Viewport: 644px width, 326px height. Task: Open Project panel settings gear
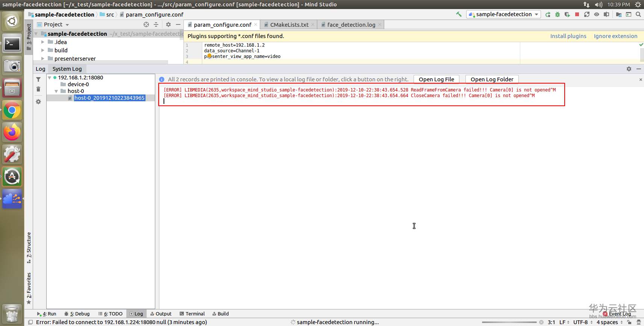[168, 24]
